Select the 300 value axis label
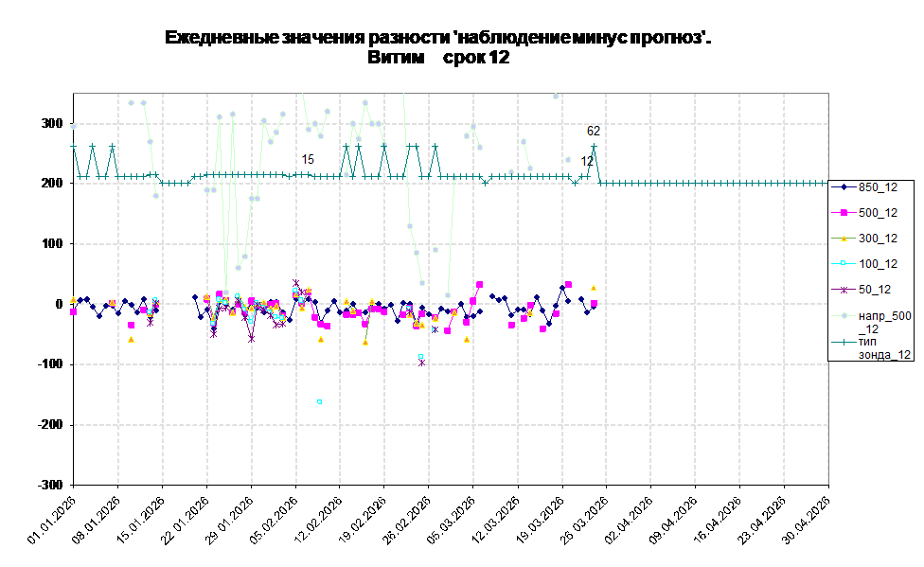 [x=52, y=123]
